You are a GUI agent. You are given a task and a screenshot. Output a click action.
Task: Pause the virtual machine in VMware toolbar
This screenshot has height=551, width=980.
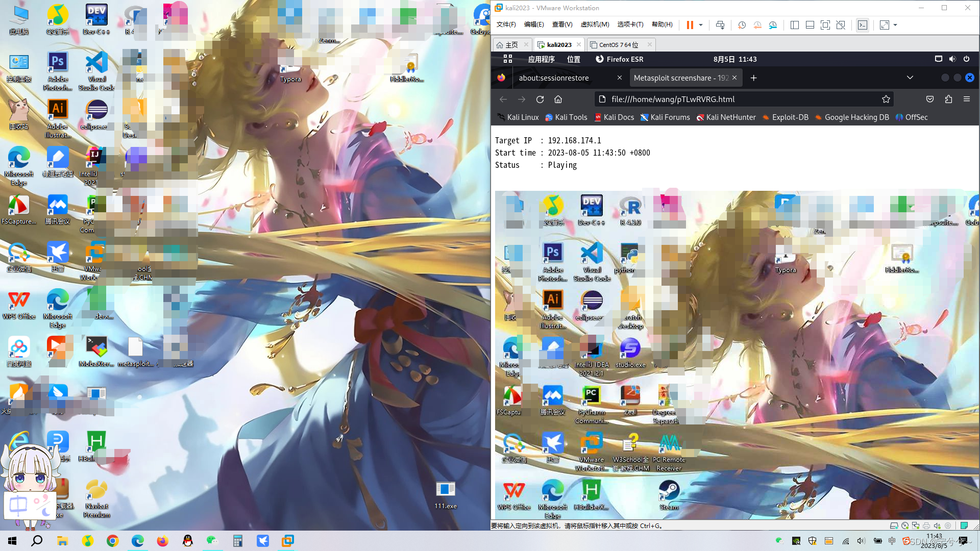pyautogui.click(x=690, y=25)
